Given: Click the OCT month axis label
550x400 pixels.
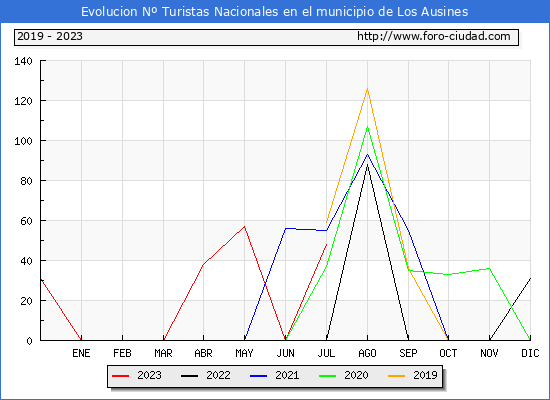Looking at the screenshot, I should 448,353.
